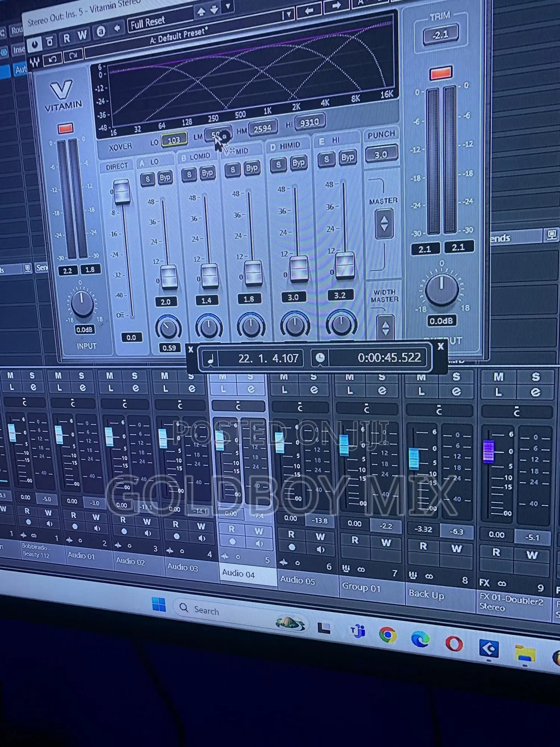The width and height of the screenshot is (560, 747).
Task: Click the LO band fader handle
Action: tap(169, 277)
